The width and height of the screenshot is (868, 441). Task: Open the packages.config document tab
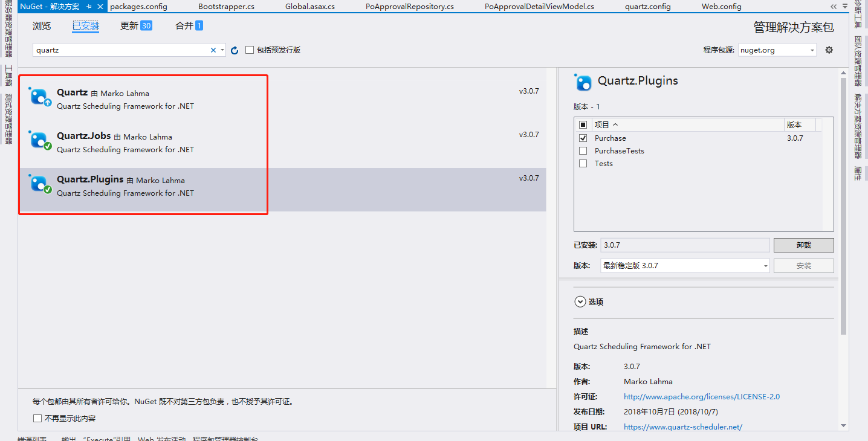point(138,7)
